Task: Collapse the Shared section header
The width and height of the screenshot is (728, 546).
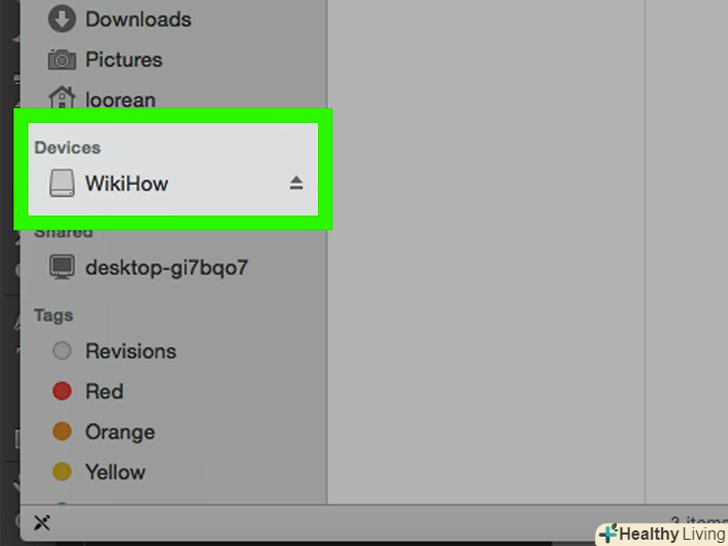Action: 64,232
